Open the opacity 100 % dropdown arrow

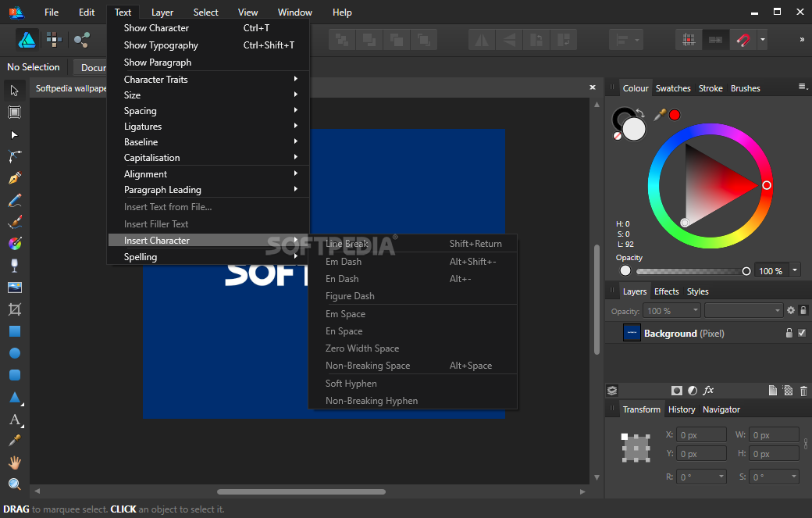click(x=794, y=270)
